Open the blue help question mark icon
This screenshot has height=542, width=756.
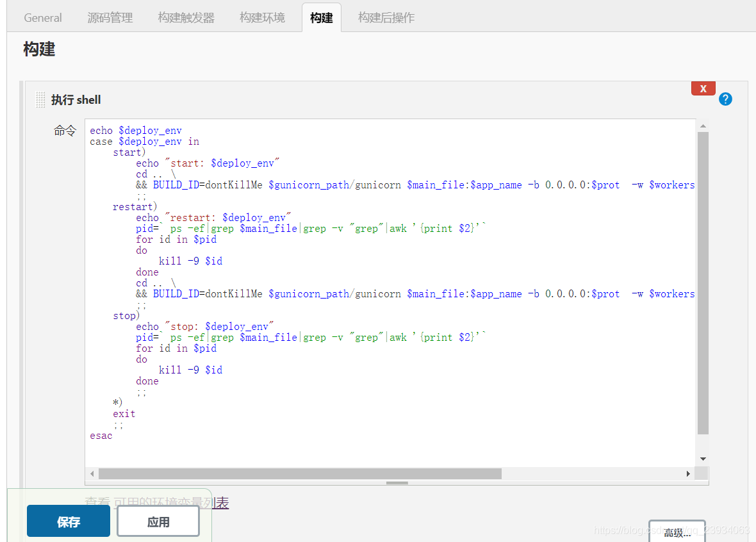pos(725,99)
